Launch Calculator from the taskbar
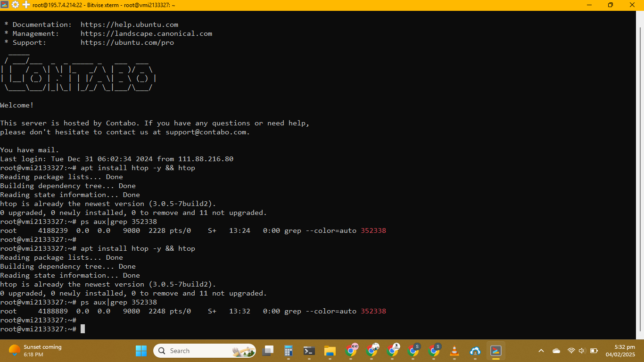 point(289,351)
